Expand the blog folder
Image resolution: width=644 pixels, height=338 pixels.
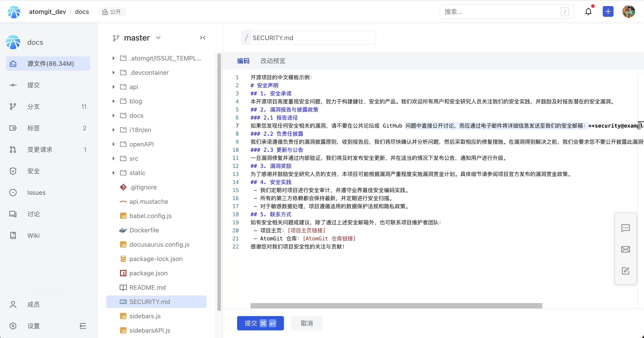(x=114, y=101)
